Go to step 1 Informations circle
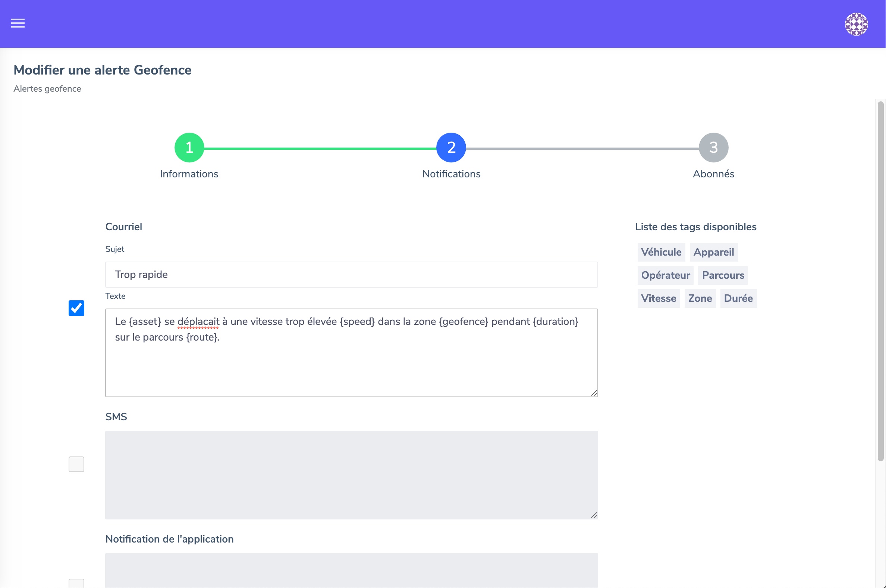 (x=189, y=148)
